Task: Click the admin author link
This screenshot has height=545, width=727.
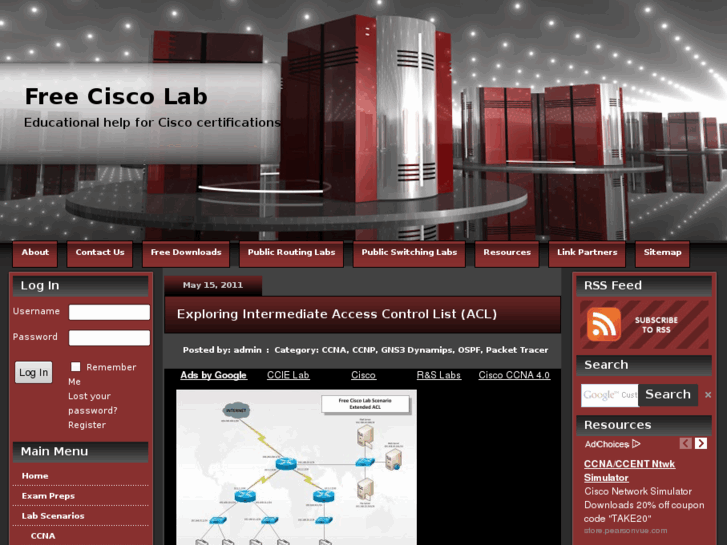Action: (248, 350)
